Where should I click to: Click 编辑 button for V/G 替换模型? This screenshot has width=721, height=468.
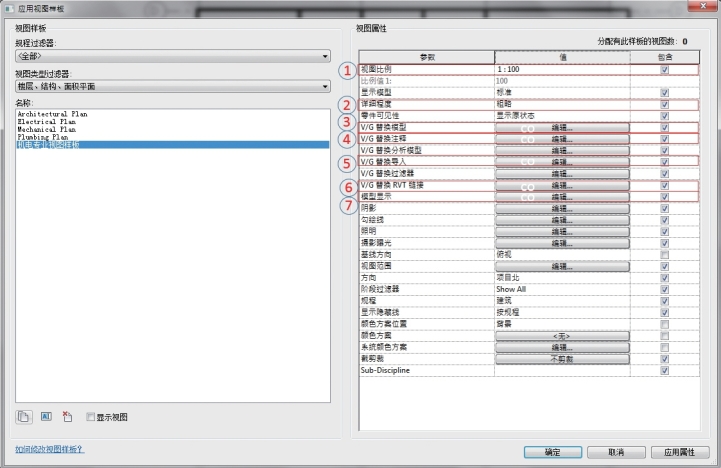562,127
